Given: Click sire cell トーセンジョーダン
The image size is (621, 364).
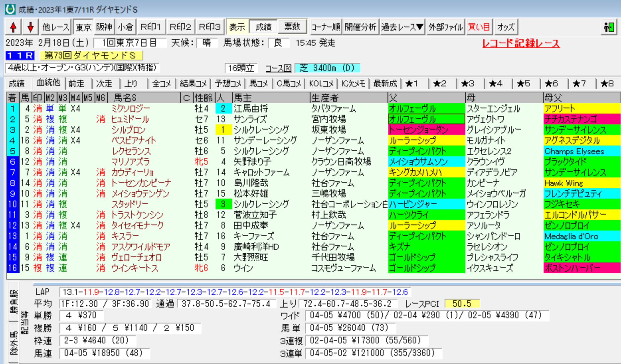Looking at the screenshot, I should coord(426,130).
